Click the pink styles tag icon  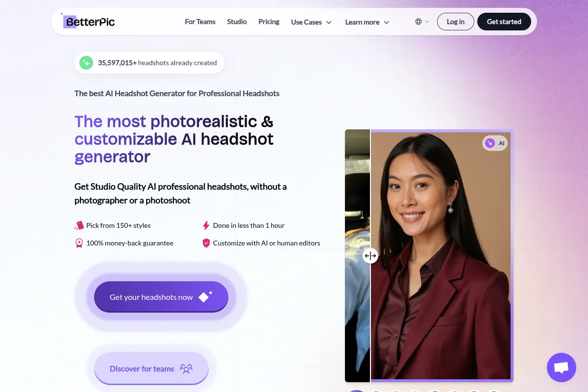point(79,225)
